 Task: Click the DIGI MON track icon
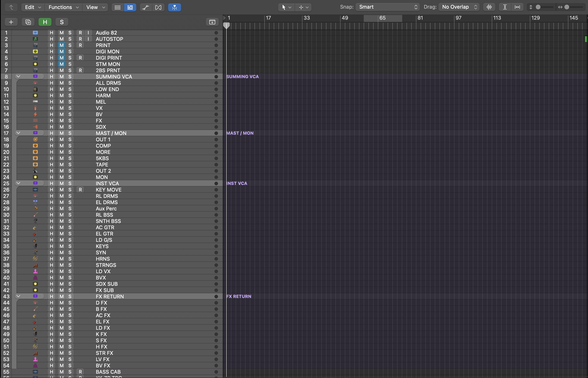(35, 52)
